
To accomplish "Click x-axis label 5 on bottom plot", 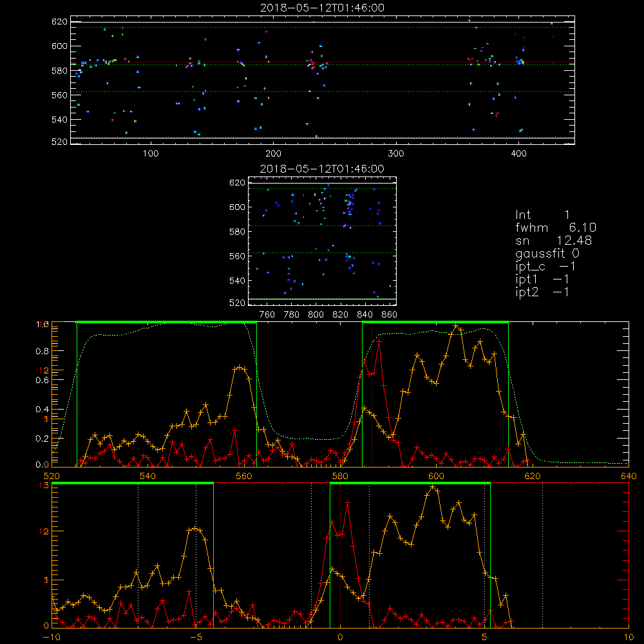I will 484,637.
